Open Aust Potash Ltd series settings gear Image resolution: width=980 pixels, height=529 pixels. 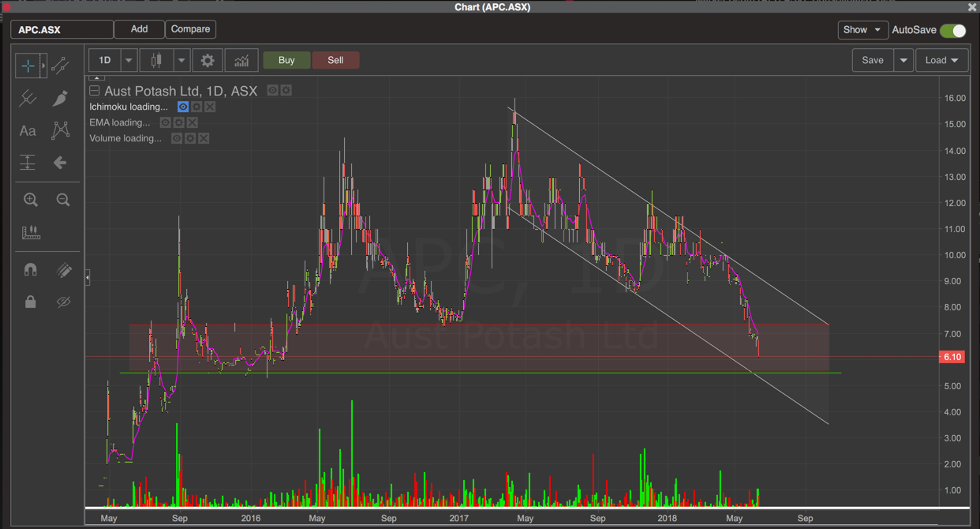tap(286, 91)
